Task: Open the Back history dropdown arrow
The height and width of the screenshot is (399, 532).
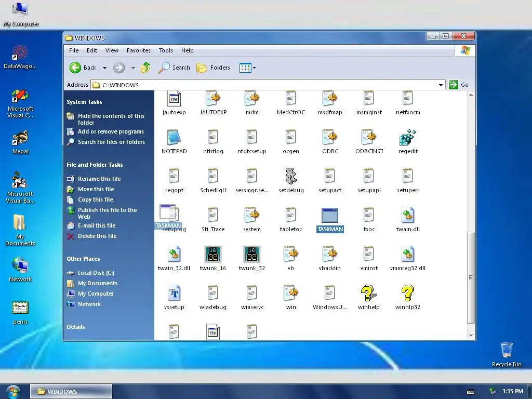Action: pyautogui.click(x=104, y=68)
